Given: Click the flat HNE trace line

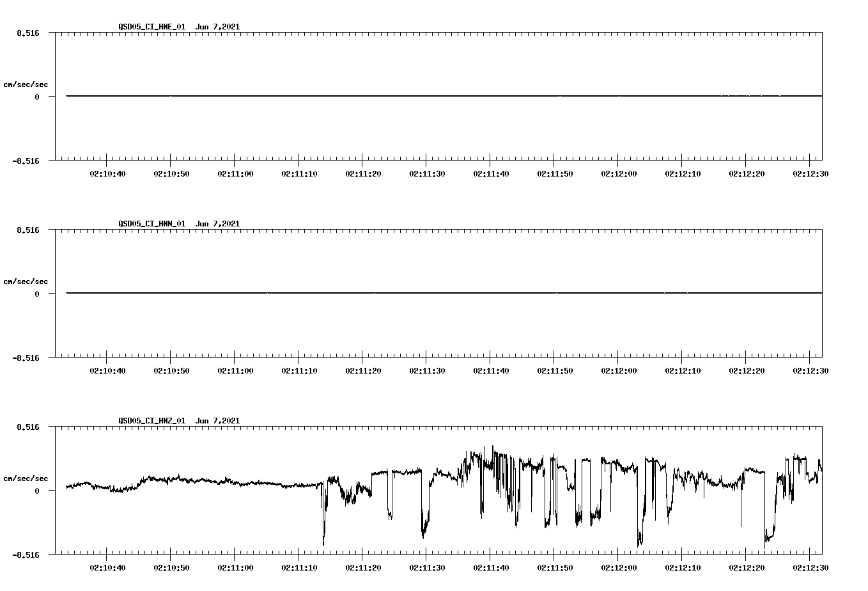Looking at the screenshot, I should point(444,96).
